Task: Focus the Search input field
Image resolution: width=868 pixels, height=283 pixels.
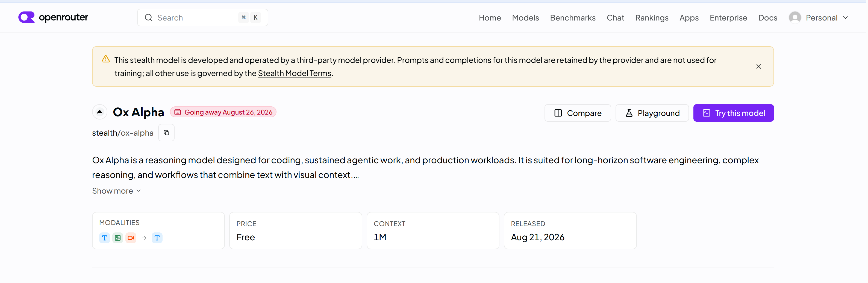Action: pos(202,17)
